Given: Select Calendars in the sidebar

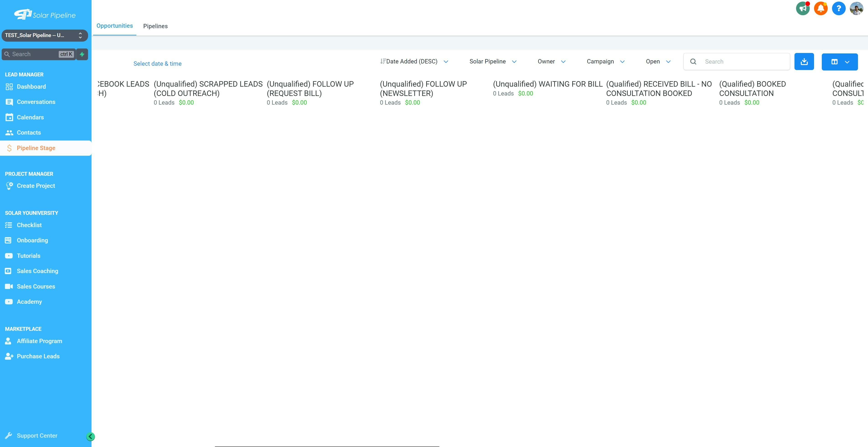Looking at the screenshot, I should click(x=30, y=117).
